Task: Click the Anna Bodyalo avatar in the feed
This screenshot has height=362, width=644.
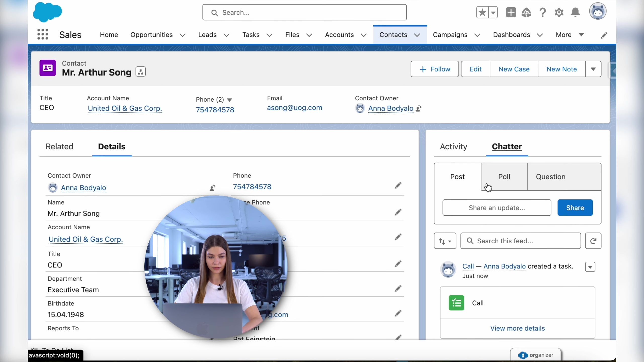Action: pos(448,269)
